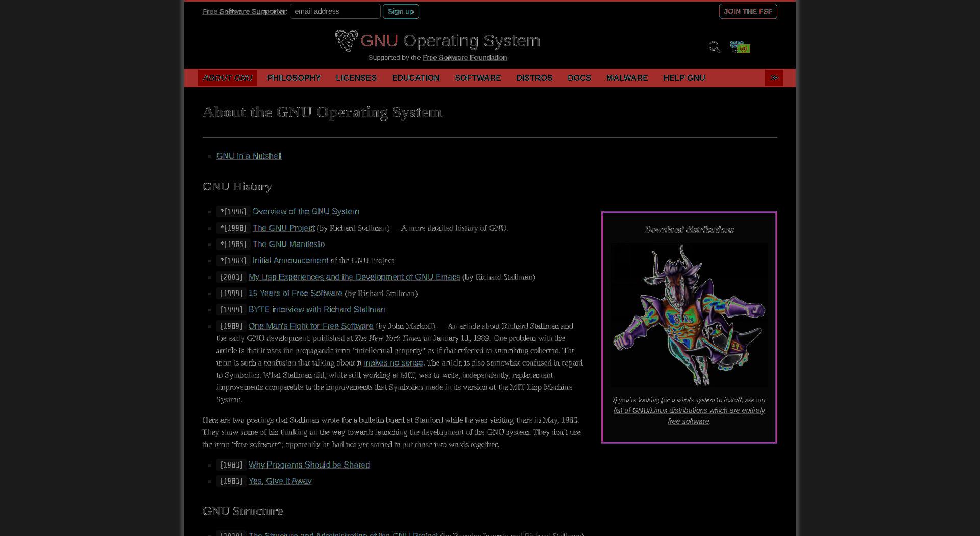Viewport: 980px width, 536px height.
Task: Focus the email address input field
Action: tap(335, 11)
